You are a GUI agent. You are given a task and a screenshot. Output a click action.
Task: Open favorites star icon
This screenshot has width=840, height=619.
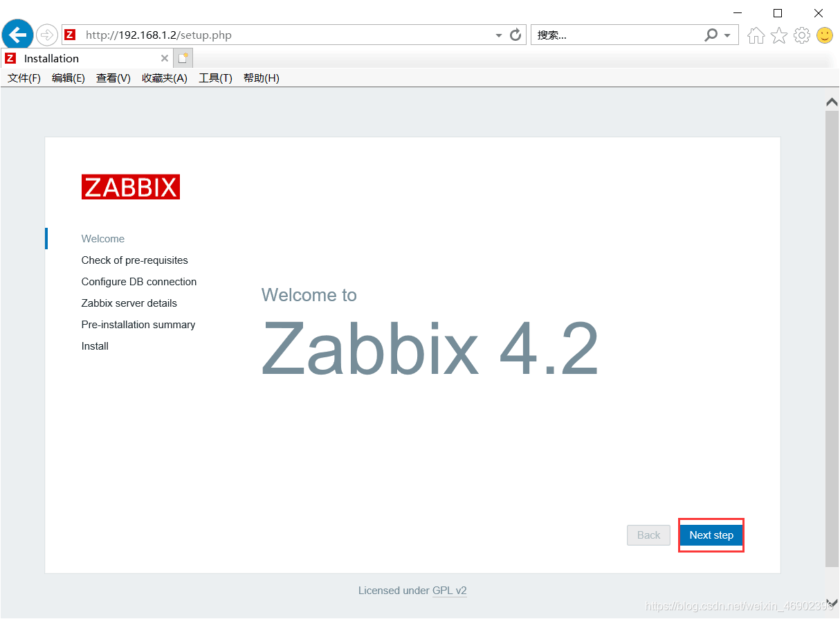(779, 35)
